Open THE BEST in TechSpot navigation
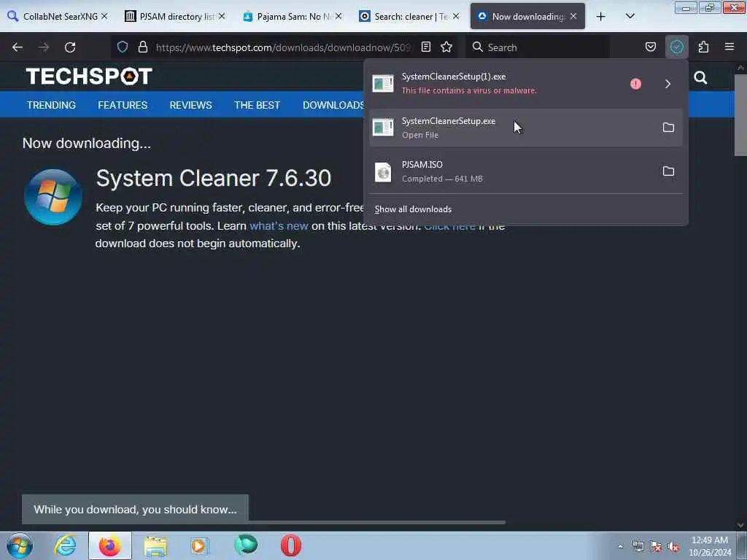The image size is (747, 560). pyautogui.click(x=257, y=105)
